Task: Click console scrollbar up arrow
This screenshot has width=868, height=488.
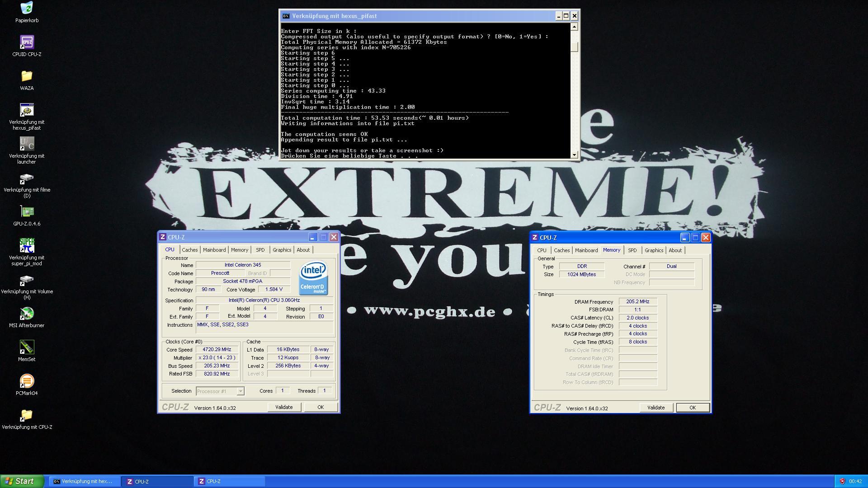Action: tap(575, 27)
